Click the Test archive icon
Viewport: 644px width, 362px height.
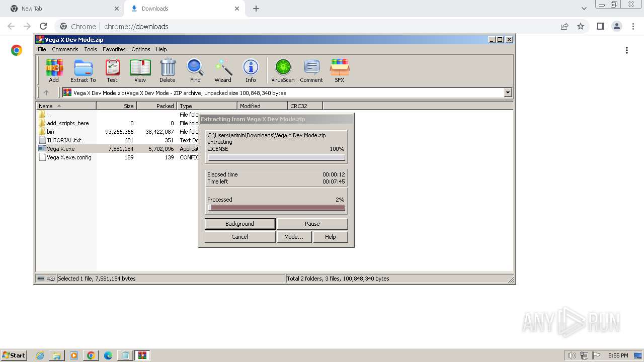(112, 70)
